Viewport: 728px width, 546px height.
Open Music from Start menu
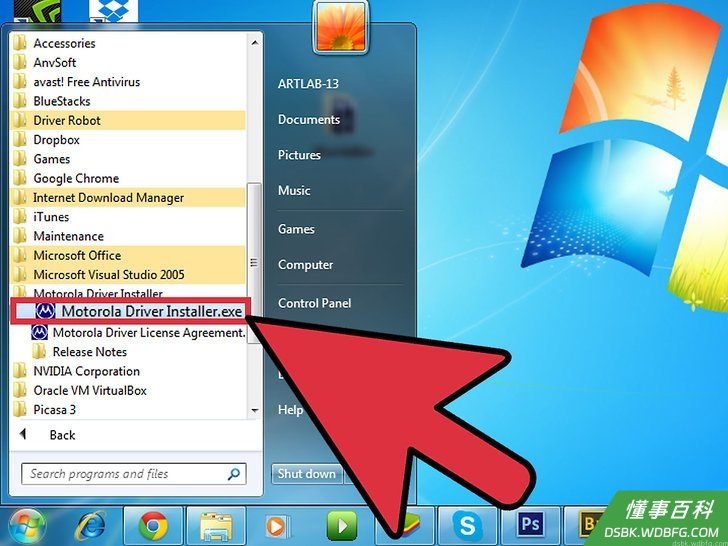[x=294, y=191]
